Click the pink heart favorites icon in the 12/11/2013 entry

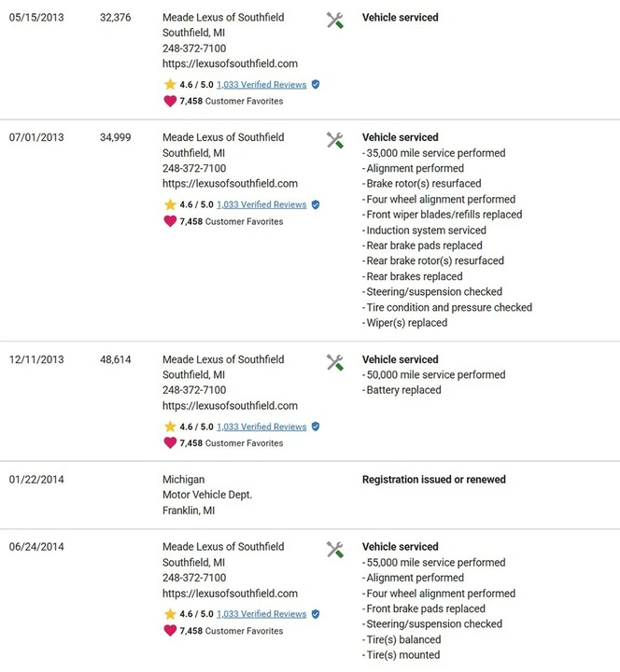click(170, 442)
